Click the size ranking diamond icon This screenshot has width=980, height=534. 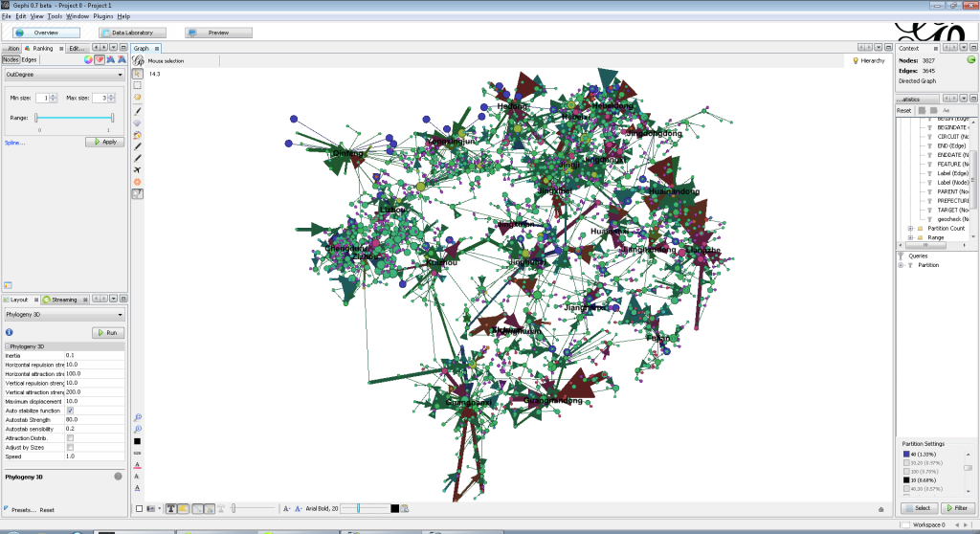(x=100, y=59)
